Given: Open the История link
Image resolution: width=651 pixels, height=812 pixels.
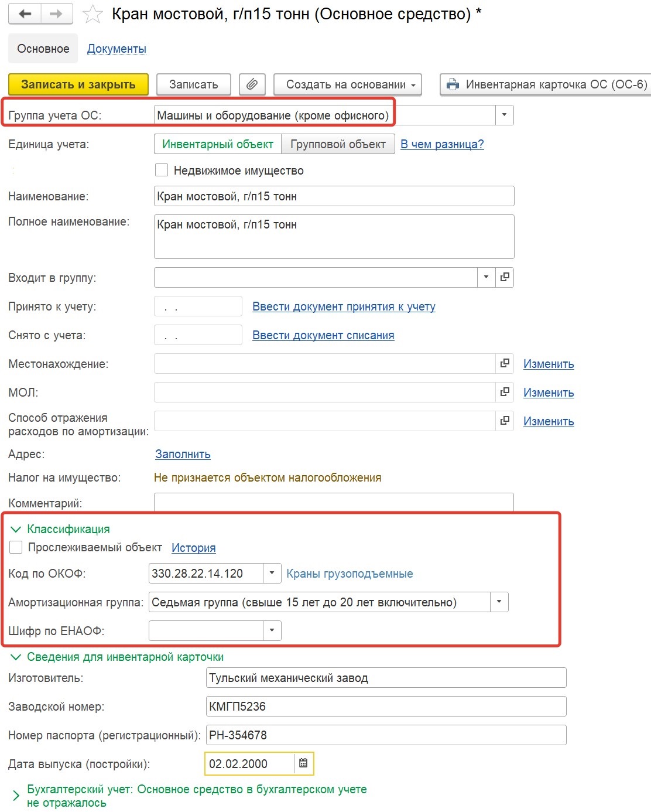Looking at the screenshot, I should point(193,548).
